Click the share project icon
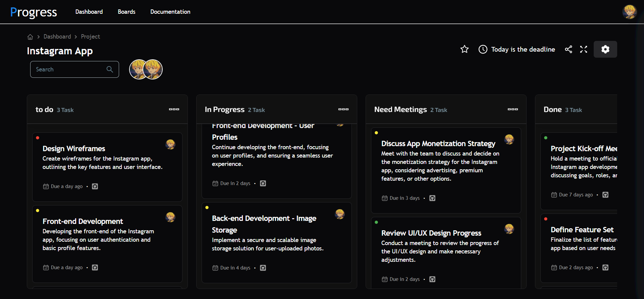Viewport: 644px width, 299px height. (x=569, y=49)
